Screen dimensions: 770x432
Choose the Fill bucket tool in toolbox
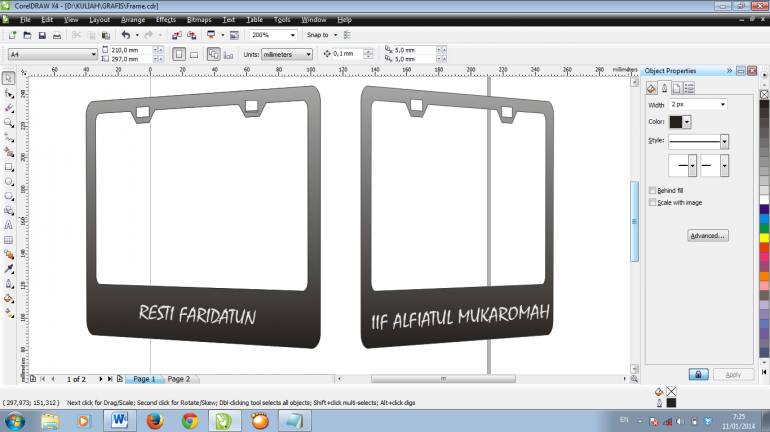(8, 298)
